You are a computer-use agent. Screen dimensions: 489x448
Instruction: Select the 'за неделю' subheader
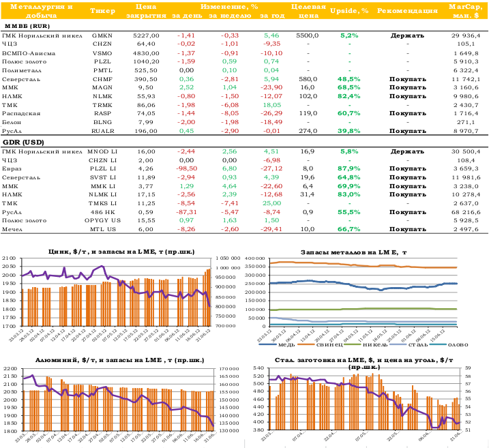(x=230, y=16)
